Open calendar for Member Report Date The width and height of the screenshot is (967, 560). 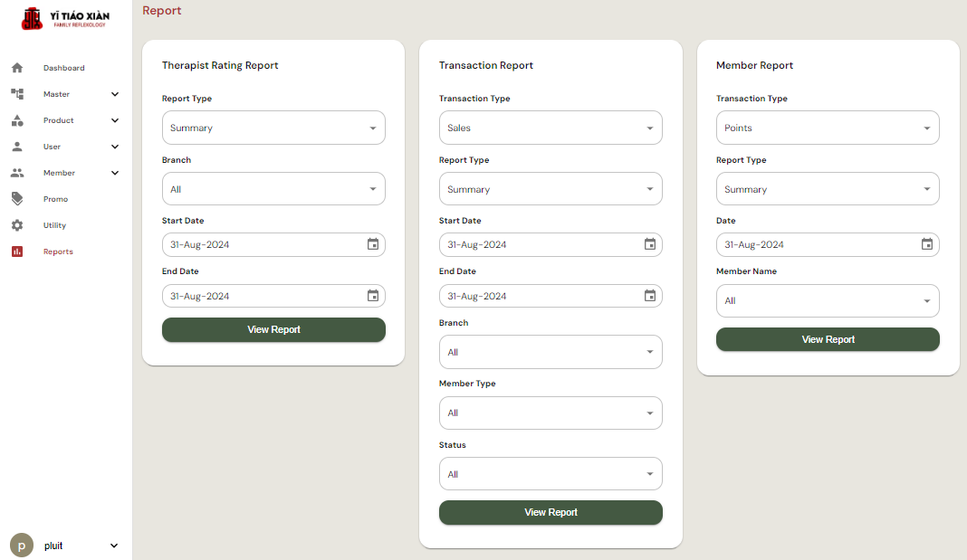[926, 244]
